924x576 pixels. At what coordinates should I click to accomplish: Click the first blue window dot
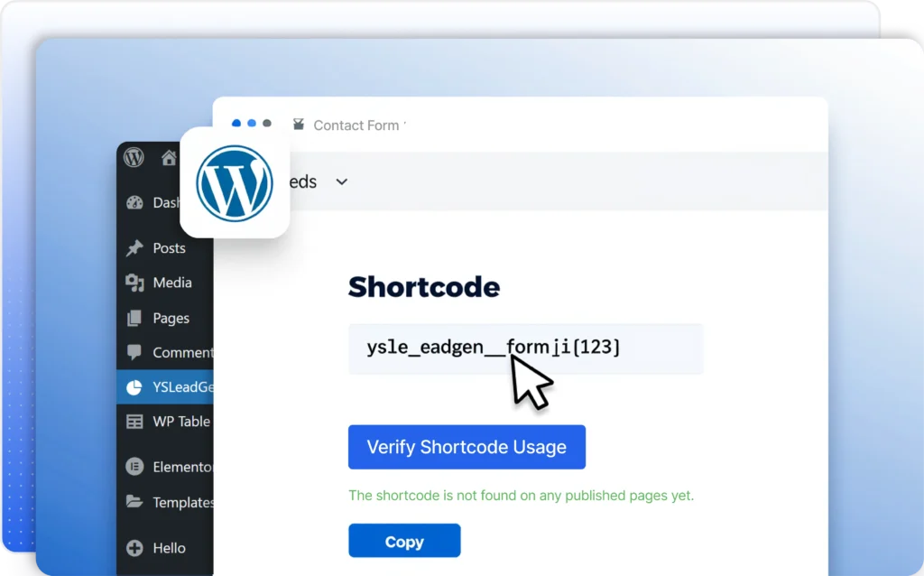pyautogui.click(x=236, y=123)
